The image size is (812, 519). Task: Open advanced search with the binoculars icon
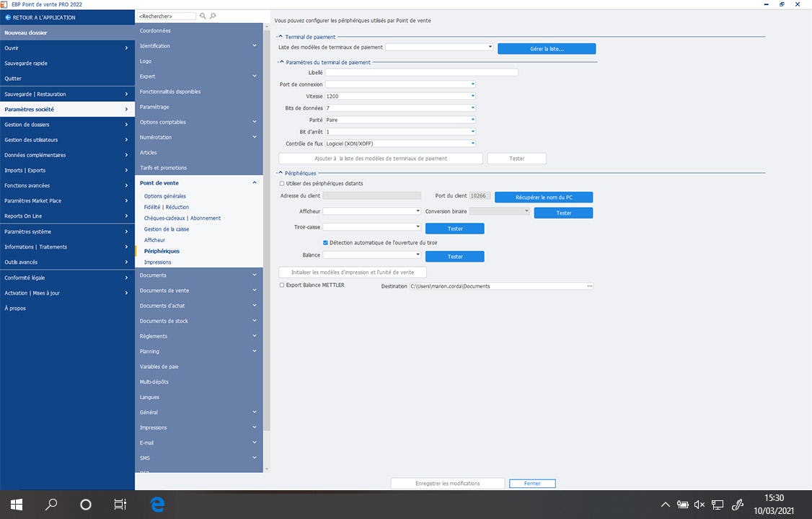click(213, 15)
